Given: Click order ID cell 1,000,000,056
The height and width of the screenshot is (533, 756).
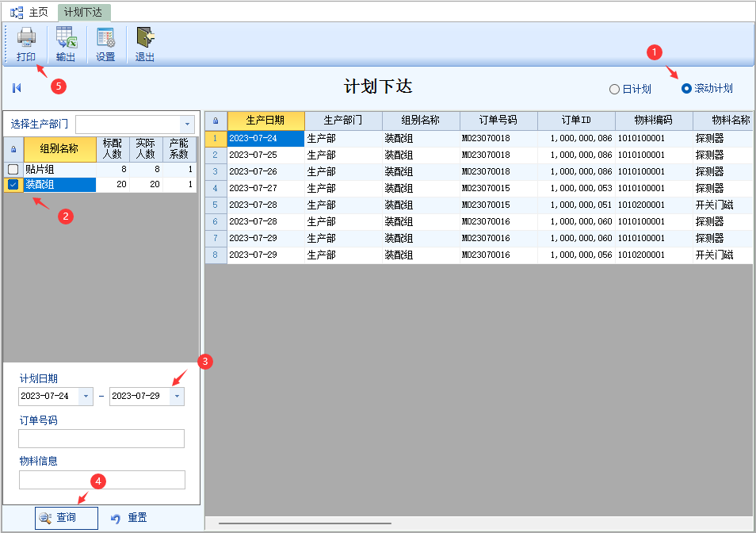Looking at the screenshot, I should [x=576, y=255].
